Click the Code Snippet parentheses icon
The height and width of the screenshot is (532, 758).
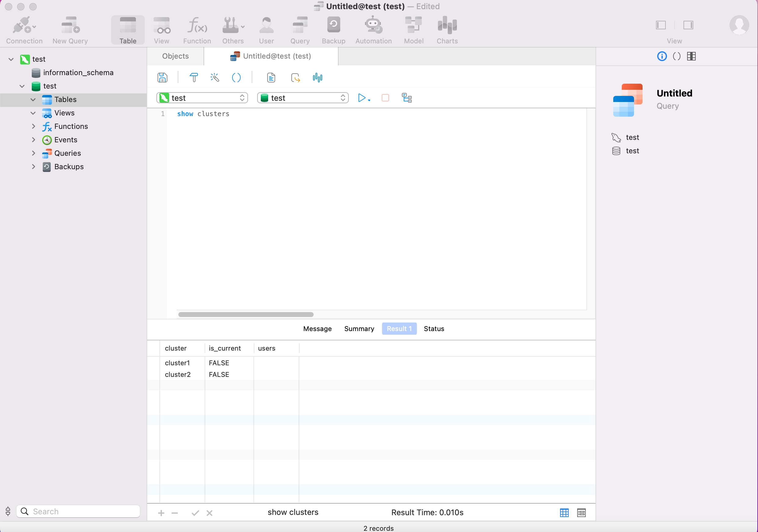pos(236,78)
